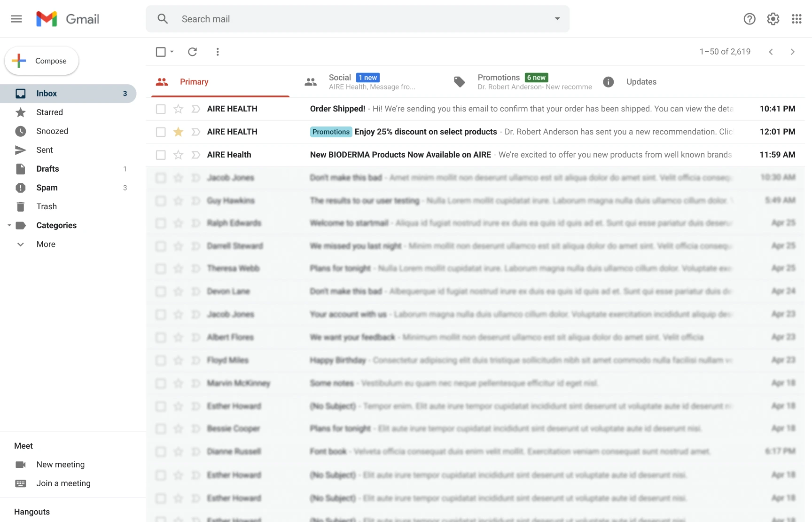The height and width of the screenshot is (522, 812).
Task: Click the help question mark icon
Action: pyautogui.click(x=750, y=19)
